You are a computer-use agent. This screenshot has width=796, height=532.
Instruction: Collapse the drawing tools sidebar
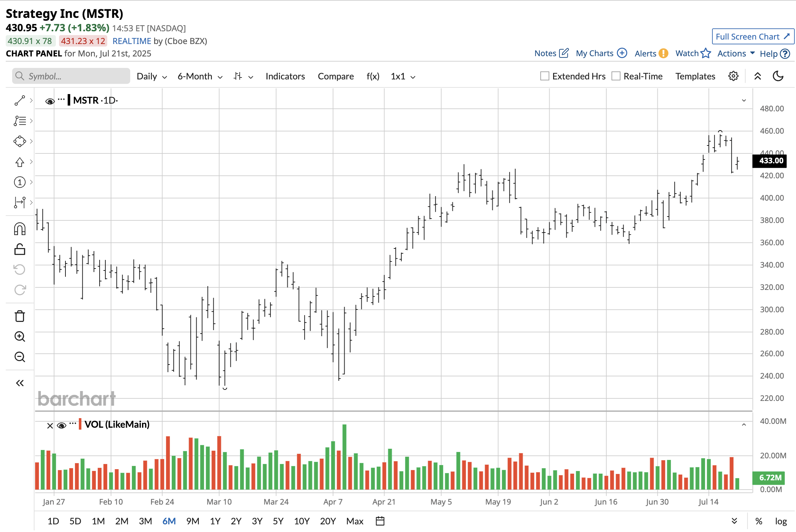click(20, 383)
